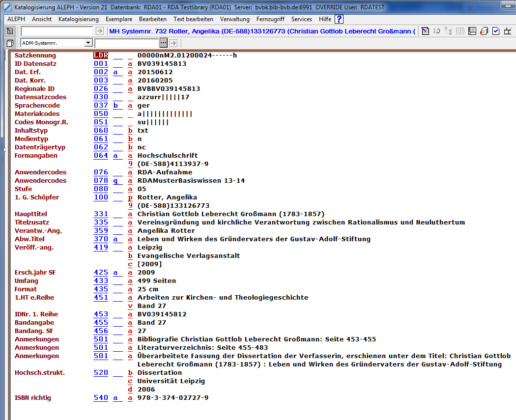The height and width of the screenshot is (420, 516).
Task: Click the record tree overview icon
Action: tap(448, 31)
